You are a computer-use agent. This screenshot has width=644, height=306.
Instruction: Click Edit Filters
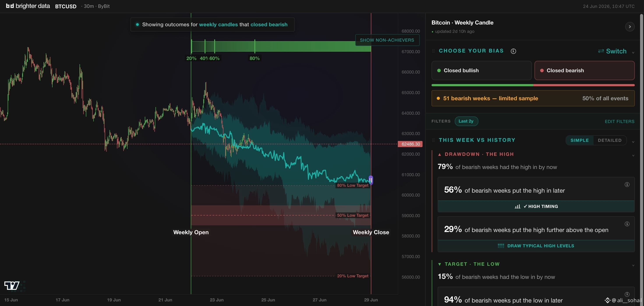click(619, 121)
